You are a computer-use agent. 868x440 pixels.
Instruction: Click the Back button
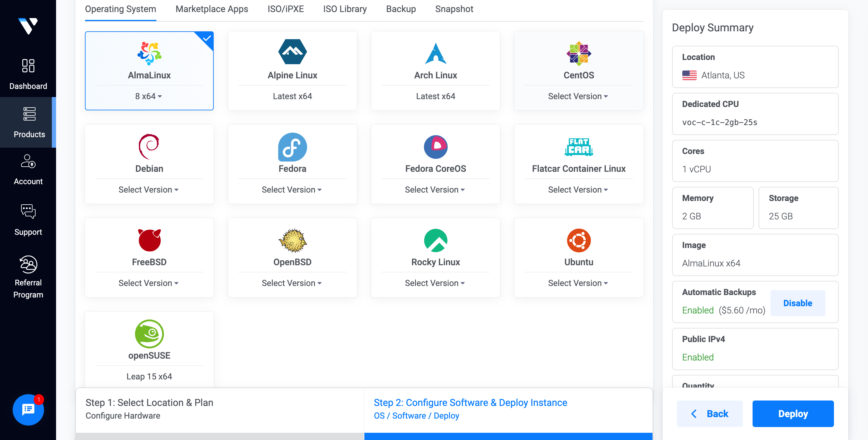point(710,413)
